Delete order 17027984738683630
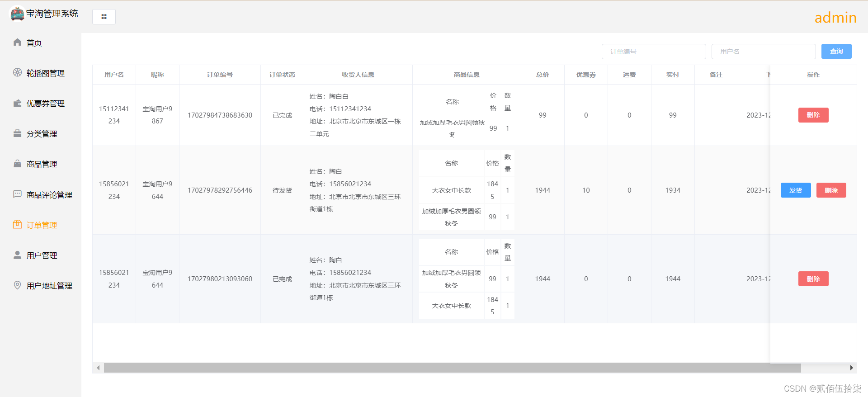Screen dimensions: 868x397 [813, 115]
